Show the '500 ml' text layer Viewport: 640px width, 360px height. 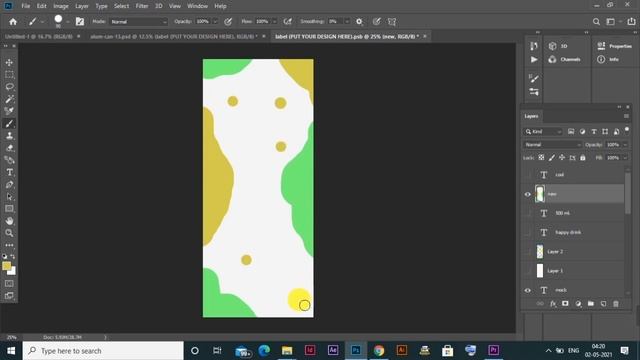click(527, 213)
